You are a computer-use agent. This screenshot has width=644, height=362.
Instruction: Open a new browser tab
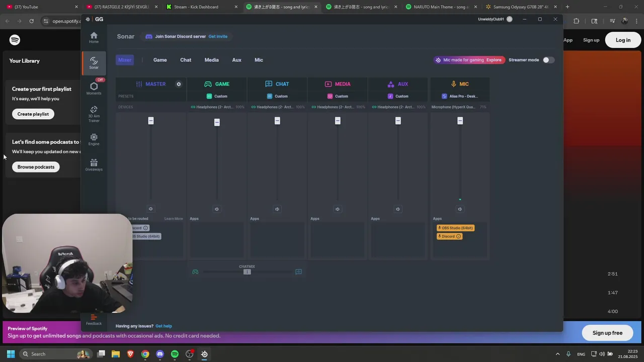click(x=567, y=7)
